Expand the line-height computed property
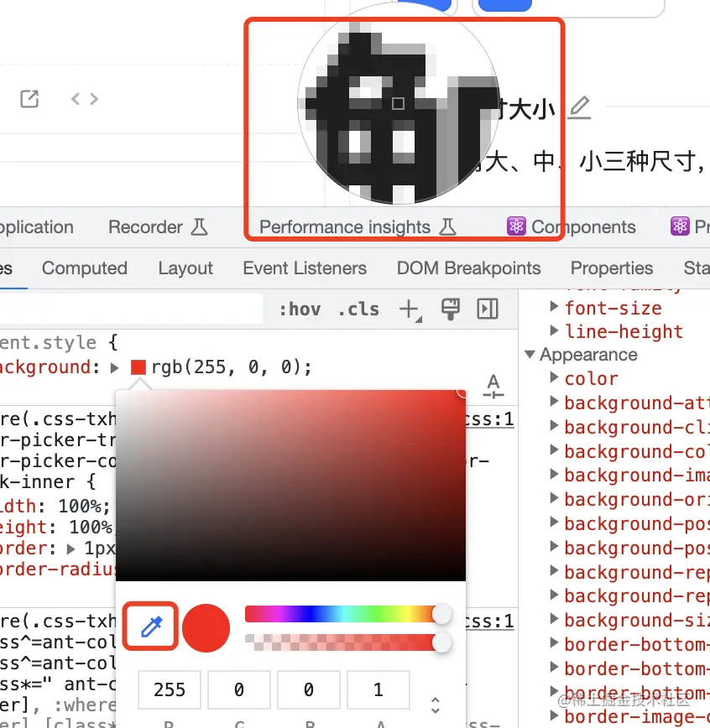The width and height of the screenshot is (710, 728). (x=554, y=330)
